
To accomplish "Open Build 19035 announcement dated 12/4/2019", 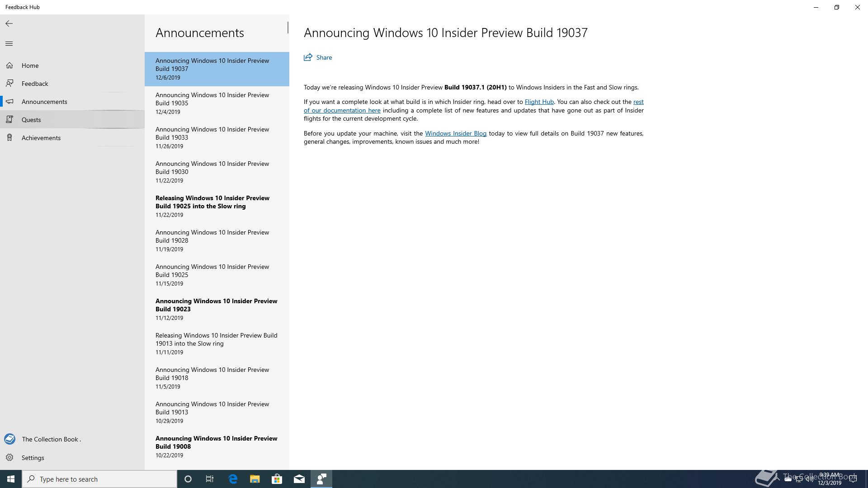I will pos(217,103).
